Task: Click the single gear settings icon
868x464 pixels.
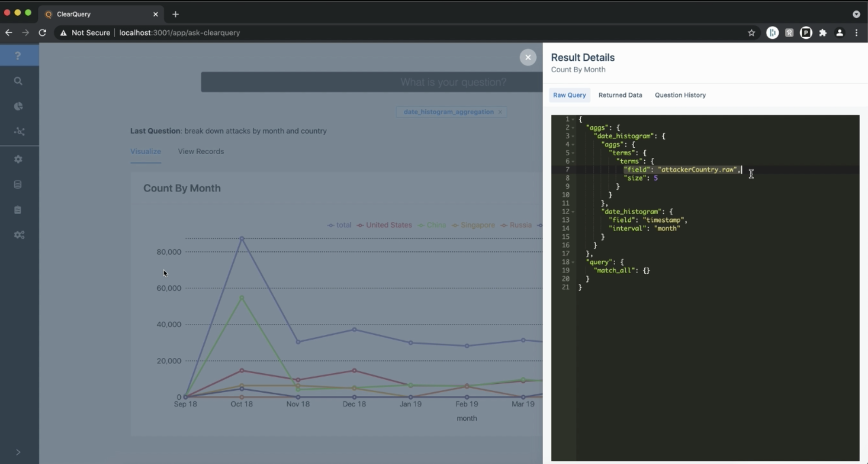Action: tap(18, 159)
